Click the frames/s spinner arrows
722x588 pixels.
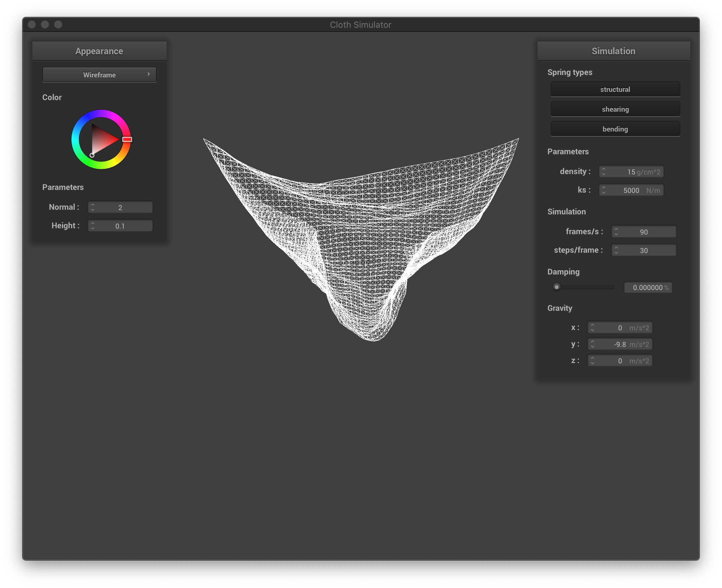coord(616,232)
